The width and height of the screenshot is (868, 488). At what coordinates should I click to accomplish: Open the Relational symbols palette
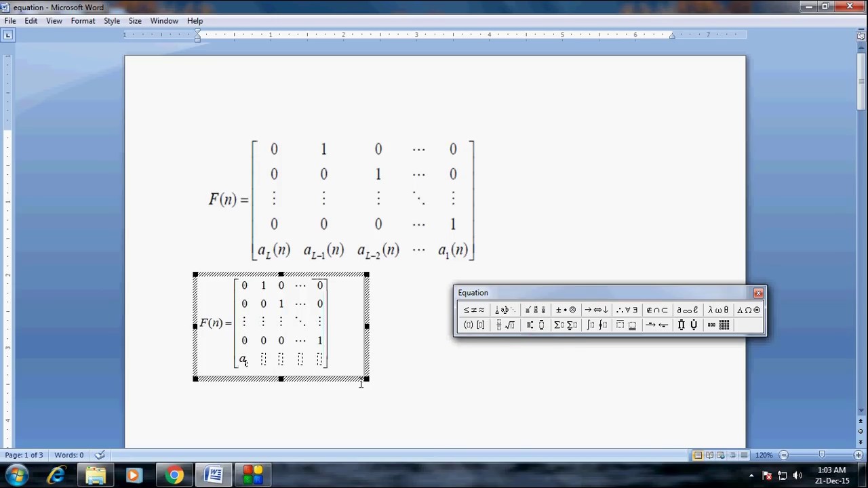click(x=474, y=310)
